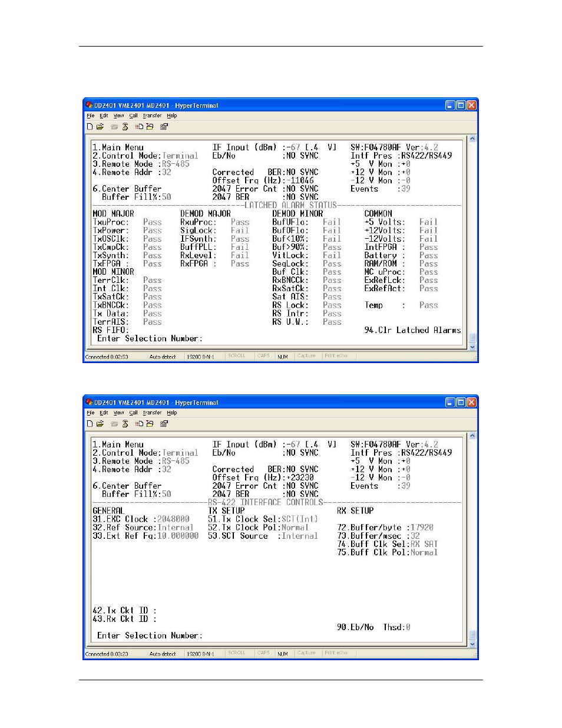This screenshot has width=562, height=728.
Task: Click '31.EXC Clock :2048000' line
Action: [x=141, y=519]
